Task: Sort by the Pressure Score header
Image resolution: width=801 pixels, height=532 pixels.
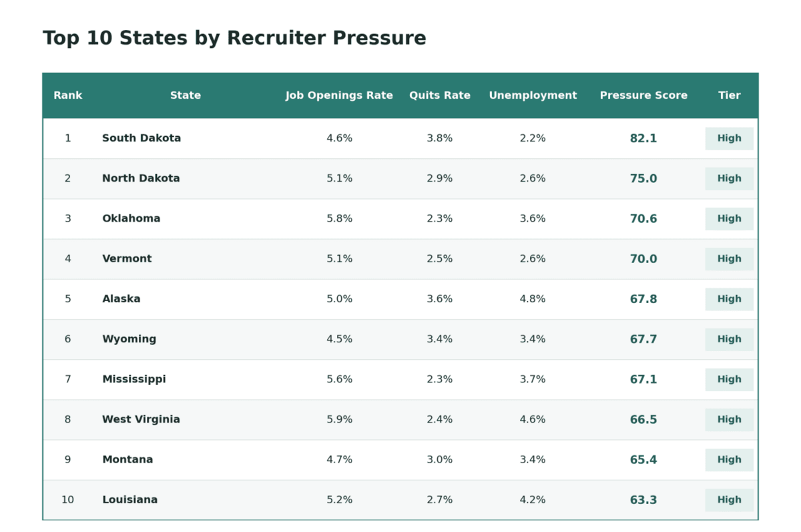Action: tap(643, 95)
